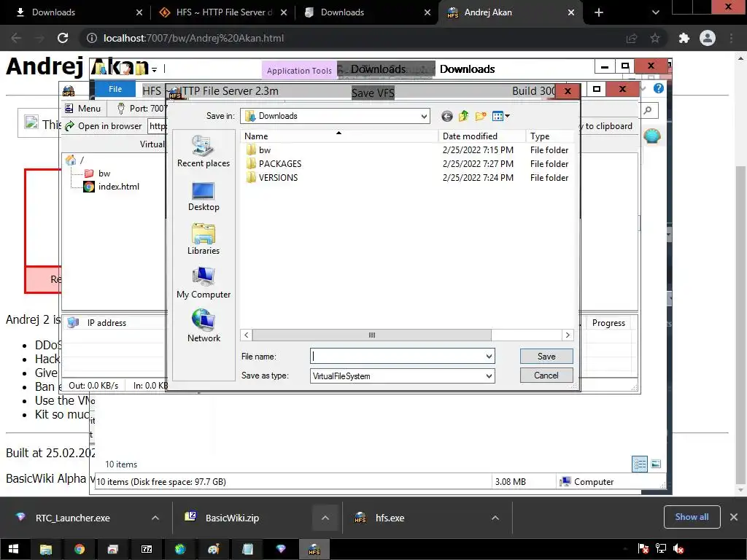This screenshot has width=747, height=560.
Task: Expand the Save in Downloads dropdown
Action: point(424,116)
